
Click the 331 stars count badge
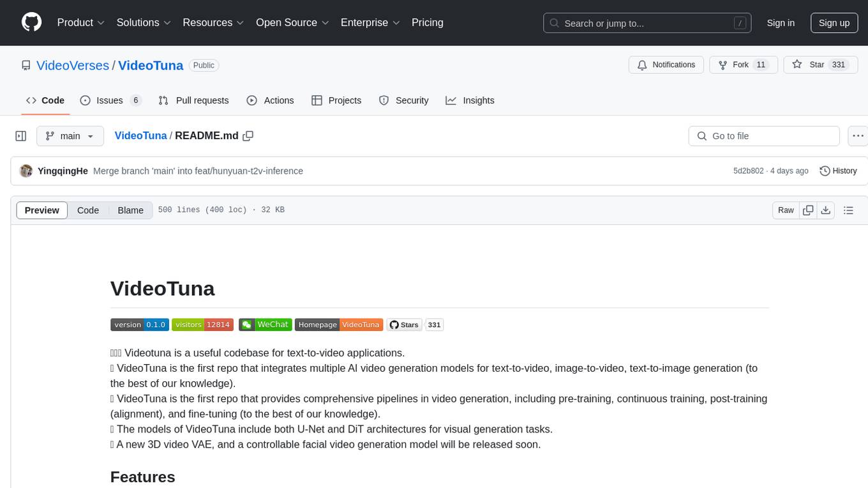tap(435, 324)
